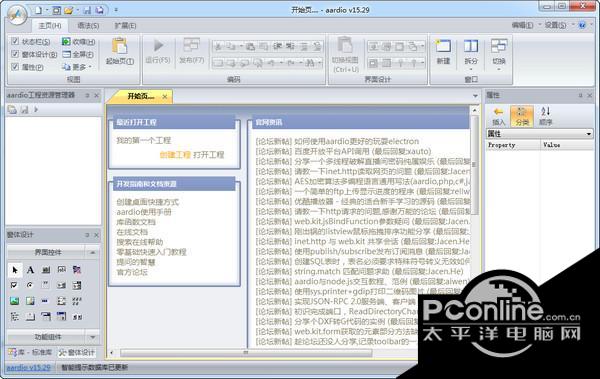This screenshot has height=379, width=600.
Task: Click the 切换视图 (Ctrl+U) switch view button
Action: click(346, 54)
